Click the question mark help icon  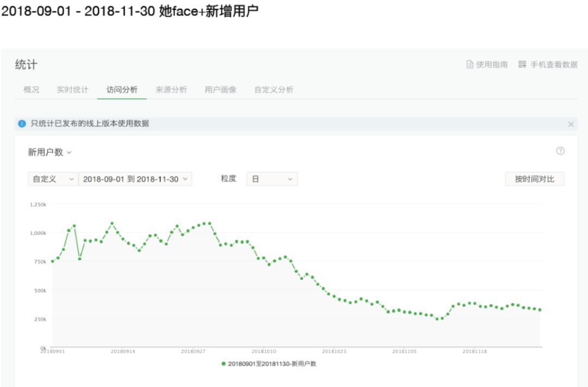click(560, 151)
